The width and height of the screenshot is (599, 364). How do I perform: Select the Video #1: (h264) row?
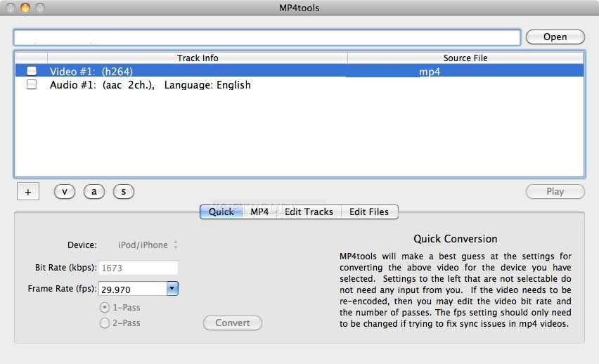pos(299,71)
